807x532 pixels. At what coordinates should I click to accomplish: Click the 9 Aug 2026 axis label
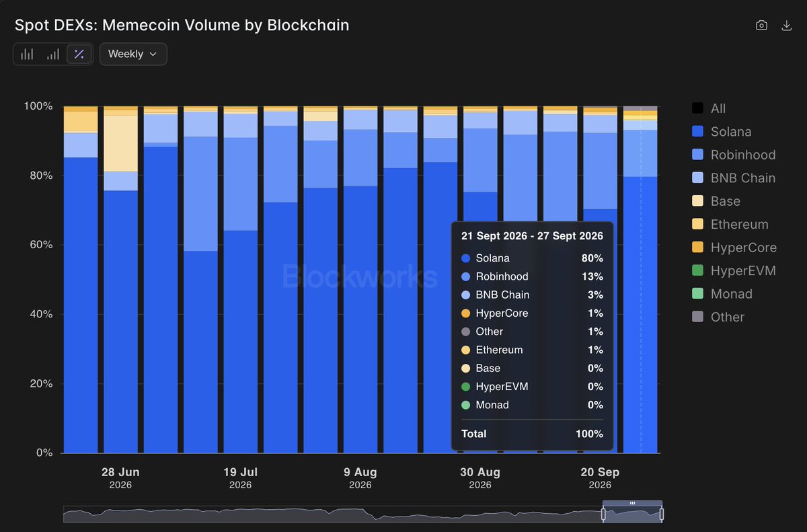click(x=360, y=478)
